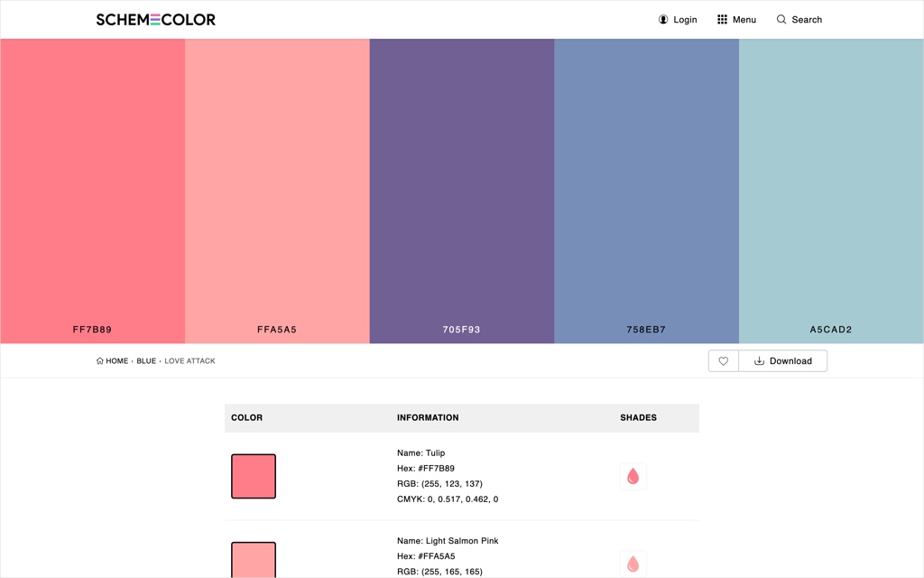Click the 758EB7 hex label
The image size is (924, 578).
coord(646,330)
